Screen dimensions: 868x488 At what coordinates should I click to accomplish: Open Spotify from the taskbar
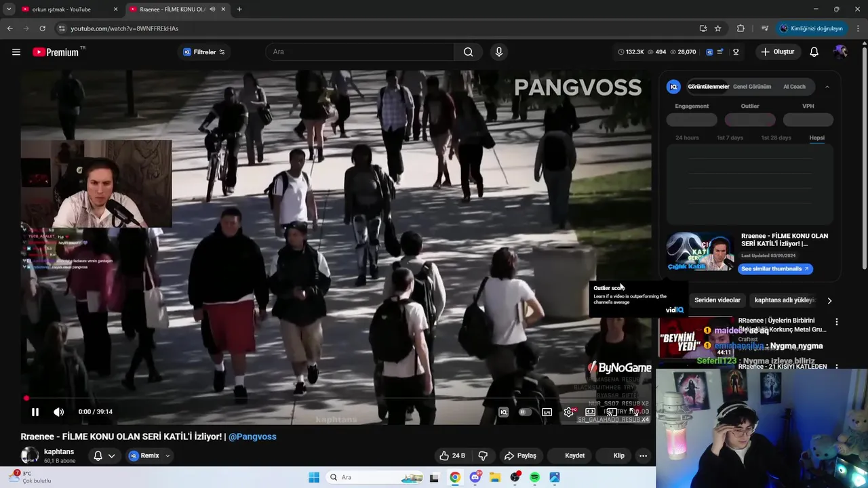[534, 477]
